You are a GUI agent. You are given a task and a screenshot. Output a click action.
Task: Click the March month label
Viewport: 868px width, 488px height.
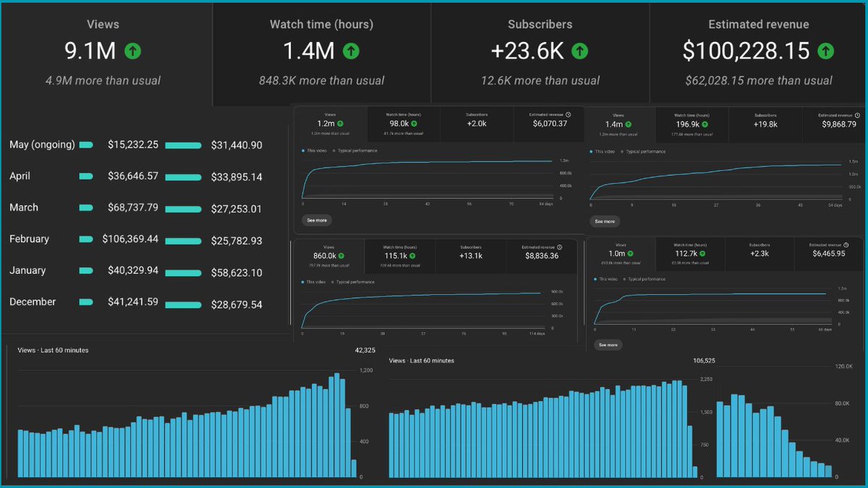tap(24, 207)
